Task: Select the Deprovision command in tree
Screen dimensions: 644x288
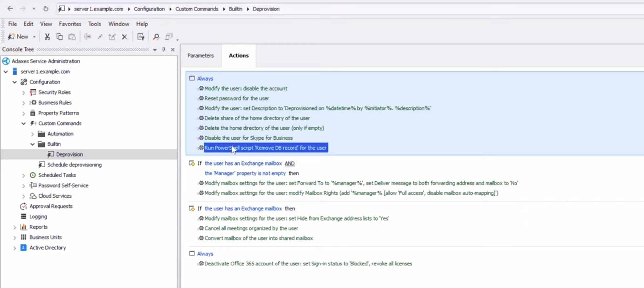Action: click(x=69, y=154)
